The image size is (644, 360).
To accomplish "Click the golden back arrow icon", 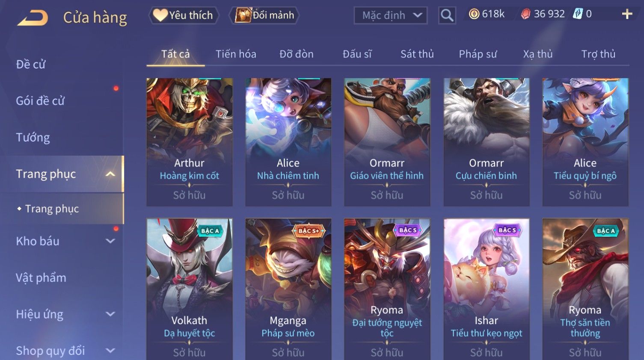I will pyautogui.click(x=33, y=18).
